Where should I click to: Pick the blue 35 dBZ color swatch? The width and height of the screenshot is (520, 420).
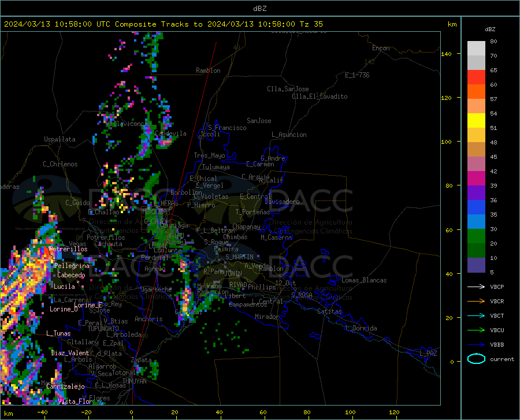476,207
